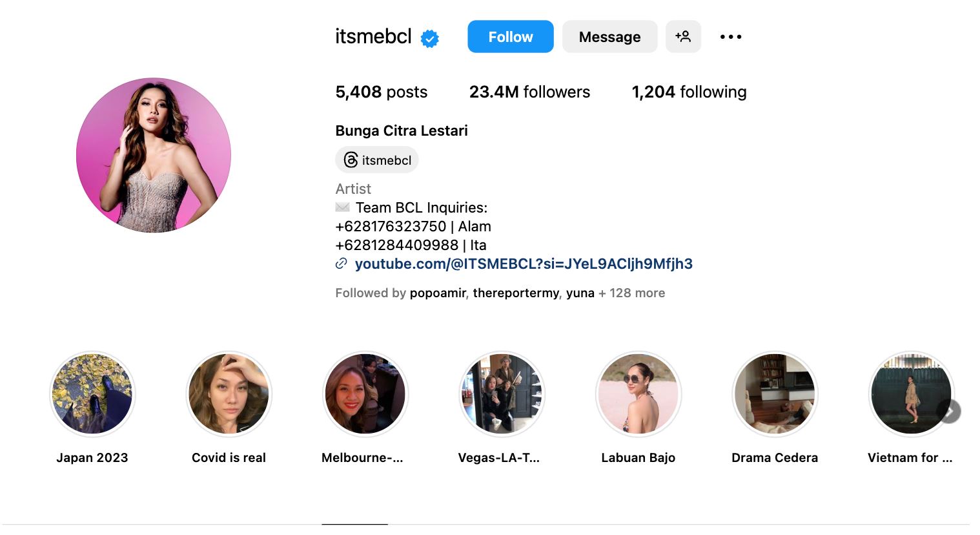Screen dimensions: 980x535
Task: Open the Drama Cedera highlight
Action: coord(775,394)
